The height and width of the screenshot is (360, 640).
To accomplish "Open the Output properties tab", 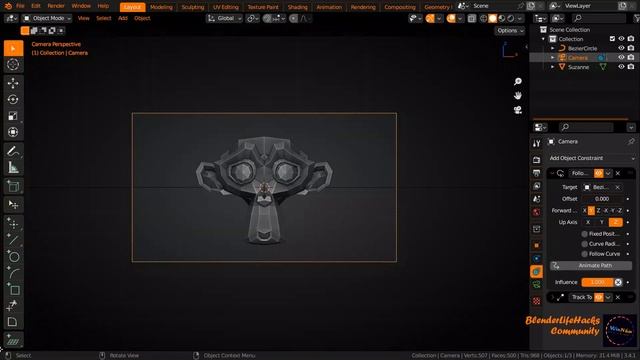I will coord(536,173).
